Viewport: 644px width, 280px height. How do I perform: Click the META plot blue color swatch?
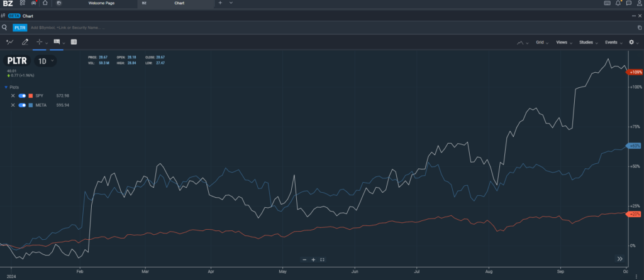31,105
